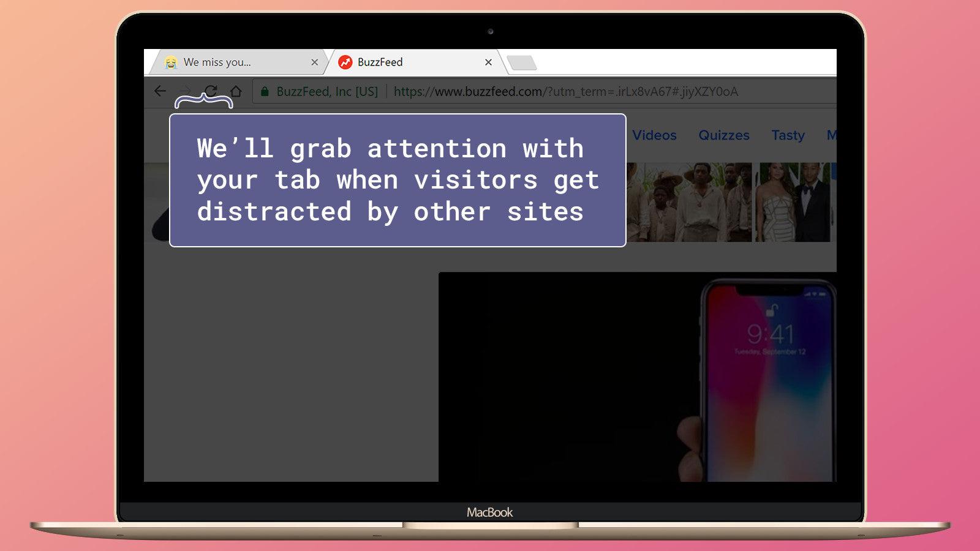Viewport: 980px width, 551px height.
Task: Navigate back using the back arrow
Action: (x=160, y=92)
